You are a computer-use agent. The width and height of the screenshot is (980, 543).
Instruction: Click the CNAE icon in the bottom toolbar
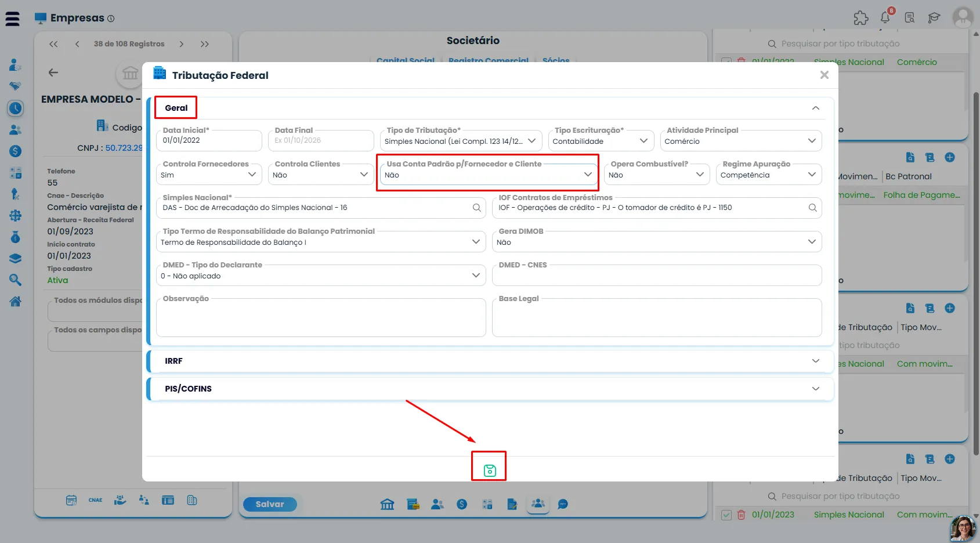95,500
